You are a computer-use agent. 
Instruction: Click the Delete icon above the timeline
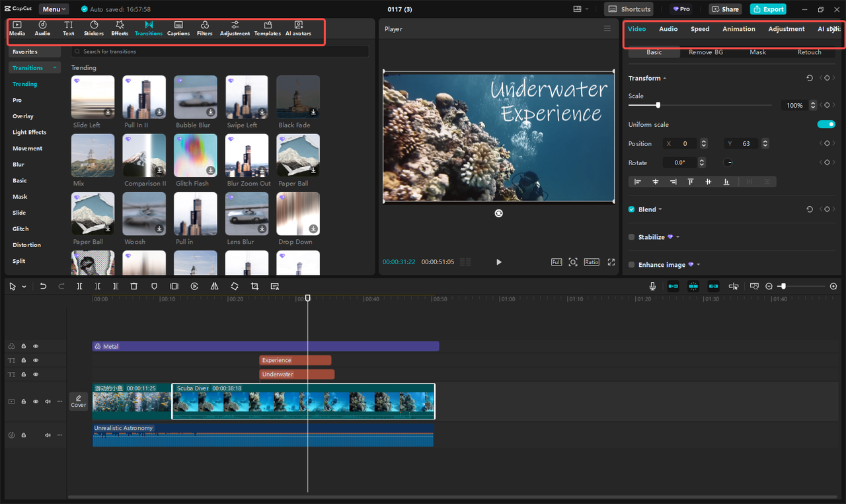click(134, 286)
